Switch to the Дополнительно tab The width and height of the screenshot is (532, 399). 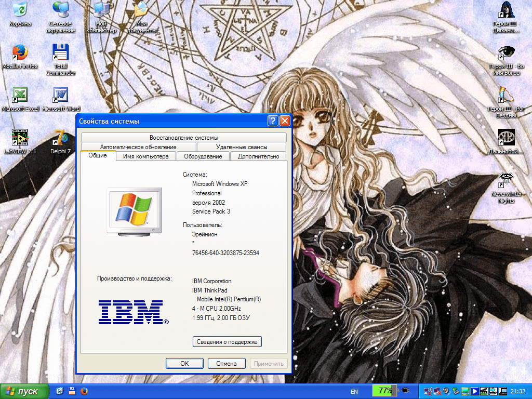tap(258, 156)
